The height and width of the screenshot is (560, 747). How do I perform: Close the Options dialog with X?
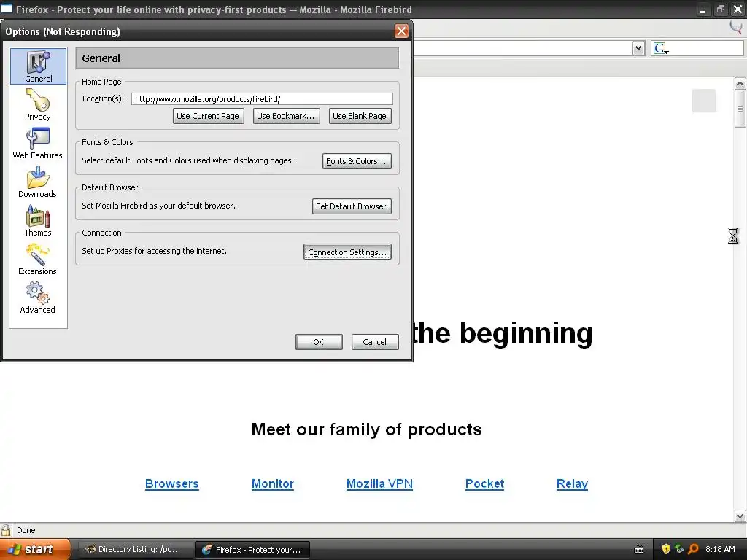(x=401, y=31)
